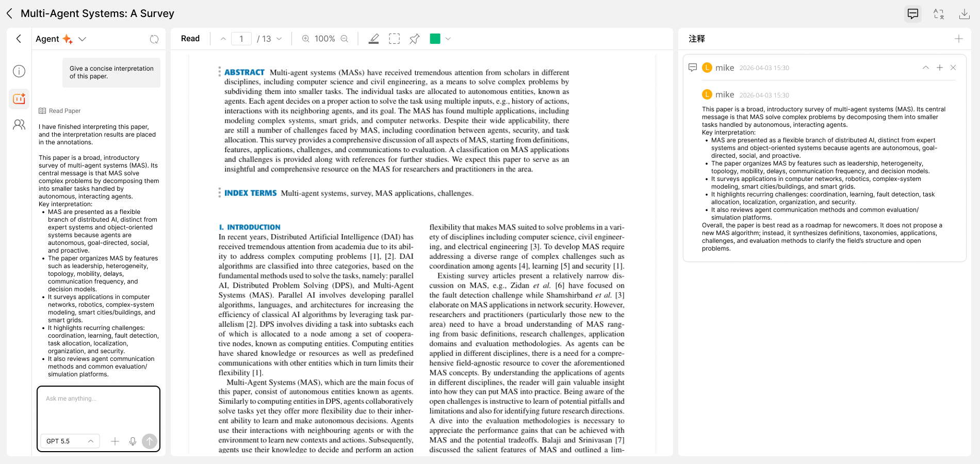Add attachment with plus in chat box

tap(115, 441)
